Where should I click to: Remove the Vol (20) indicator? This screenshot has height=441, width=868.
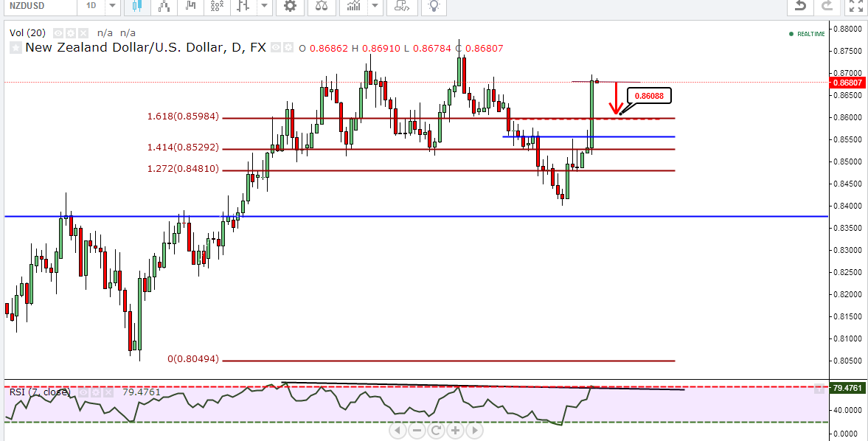click(83, 33)
